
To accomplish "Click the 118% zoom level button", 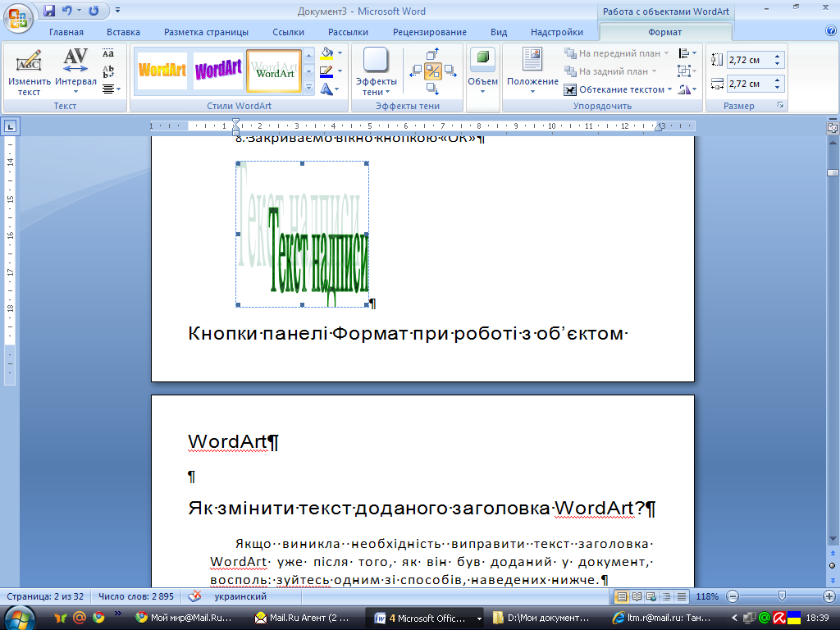I will [707, 596].
